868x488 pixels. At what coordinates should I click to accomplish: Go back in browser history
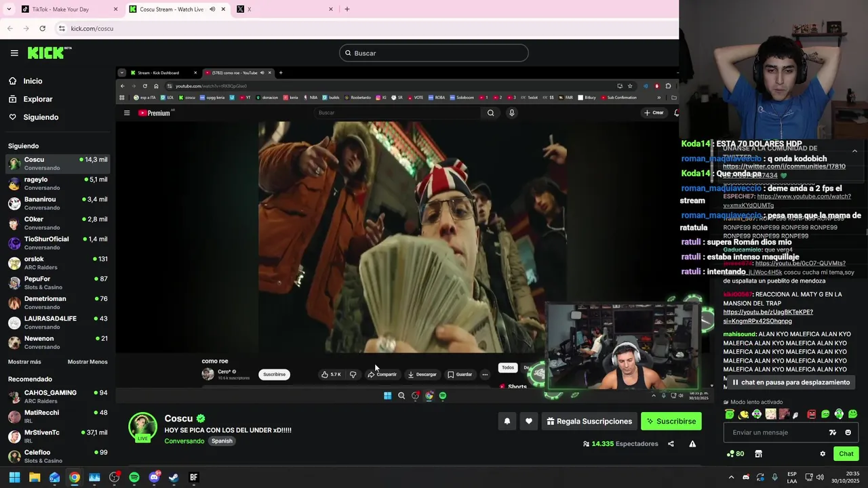click(9, 28)
